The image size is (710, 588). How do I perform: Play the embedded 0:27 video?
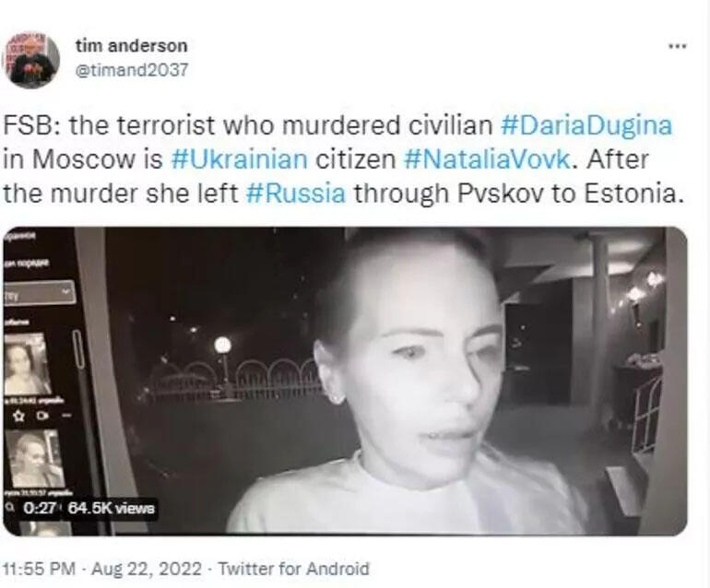[345, 382]
